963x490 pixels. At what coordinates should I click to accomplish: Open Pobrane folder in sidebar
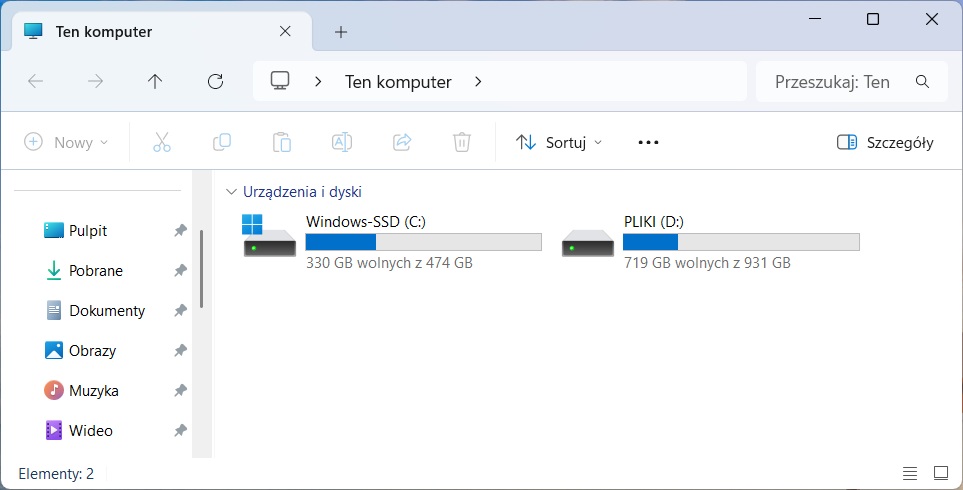(95, 271)
